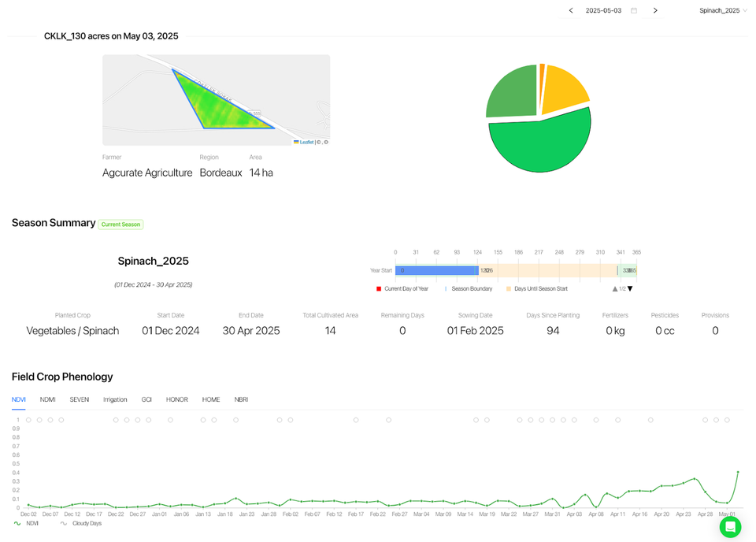The height and width of the screenshot is (542, 756).
Task: Toggle Cloudy Days series in legend
Action: coord(81,523)
